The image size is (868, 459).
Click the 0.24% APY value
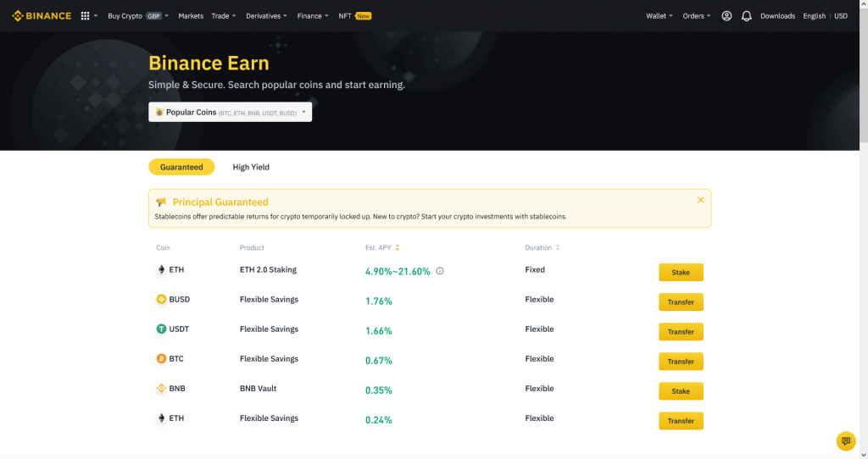click(379, 420)
